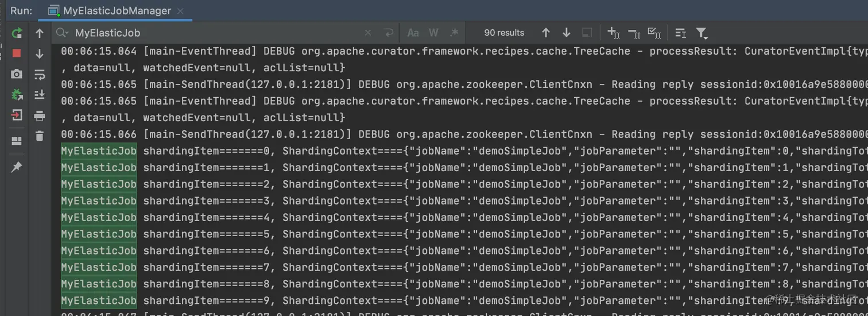Click the 90 results label
This screenshot has height=316, width=868.
504,33
